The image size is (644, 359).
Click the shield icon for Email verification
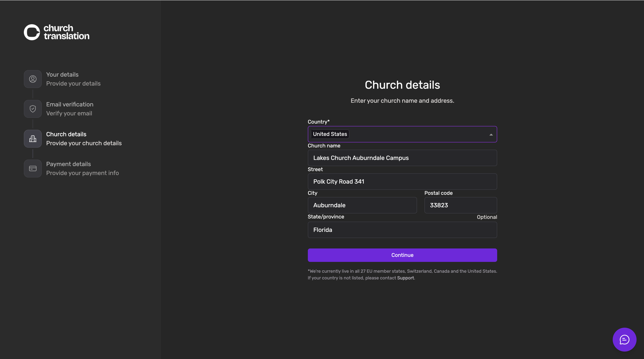pyautogui.click(x=33, y=109)
